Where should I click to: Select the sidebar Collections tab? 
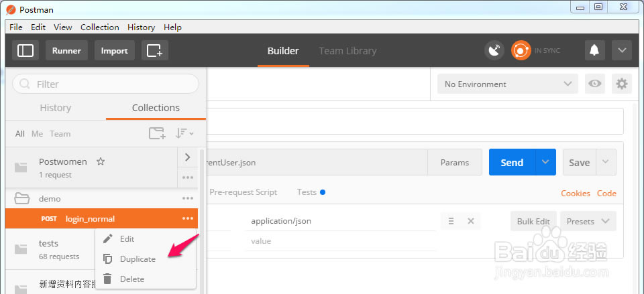156,108
